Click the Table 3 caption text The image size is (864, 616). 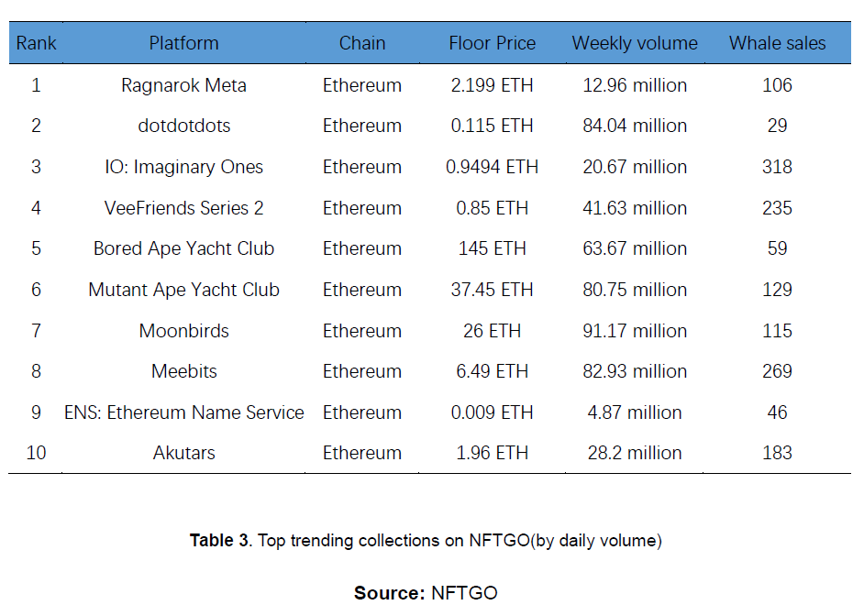(426, 541)
